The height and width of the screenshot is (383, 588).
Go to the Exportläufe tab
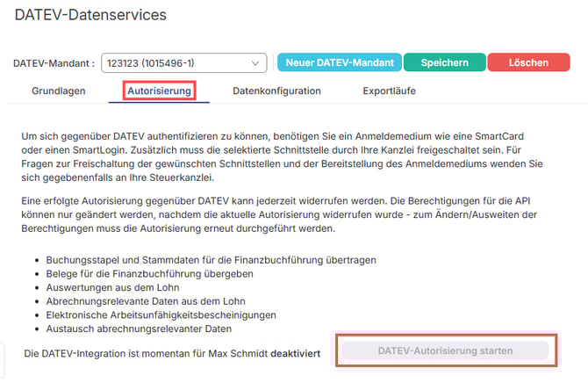click(x=390, y=90)
